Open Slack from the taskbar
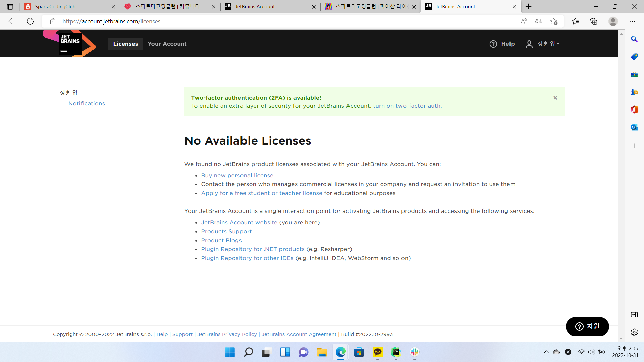Image resolution: width=644 pixels, height=362 pixels. (x=414, y=352)
